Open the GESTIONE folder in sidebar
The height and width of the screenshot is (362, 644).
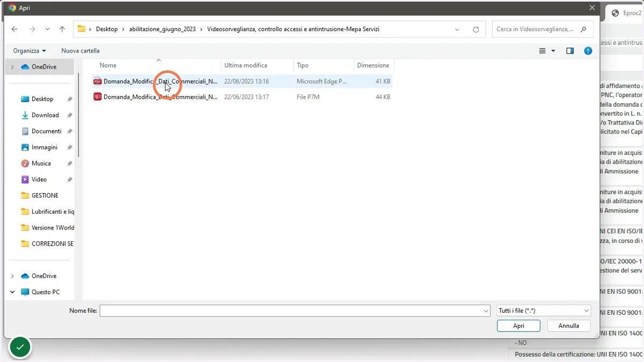click(x=45, y=196)
